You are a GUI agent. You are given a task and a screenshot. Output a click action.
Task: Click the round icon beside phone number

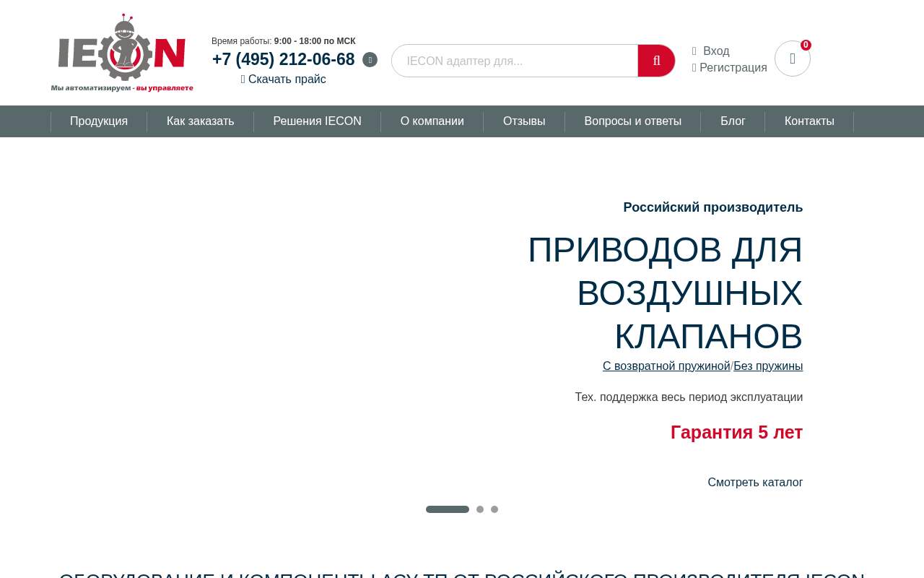(370, 60)
